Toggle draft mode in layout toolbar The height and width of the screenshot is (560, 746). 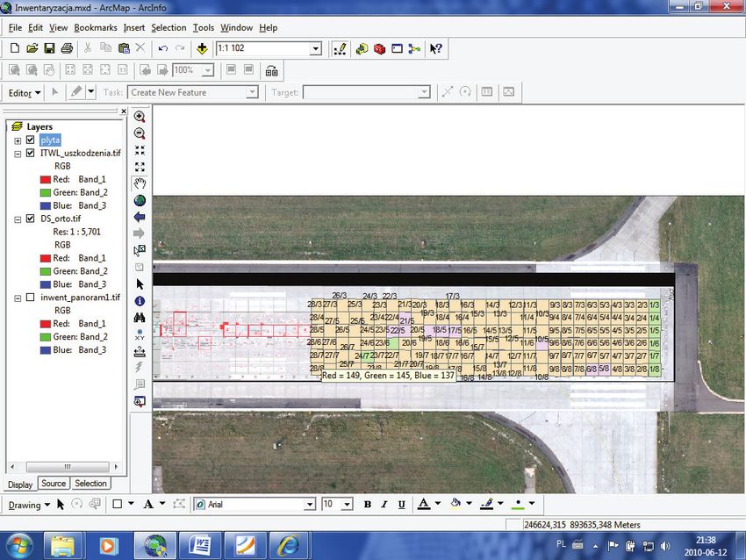(x=231, y=70)
